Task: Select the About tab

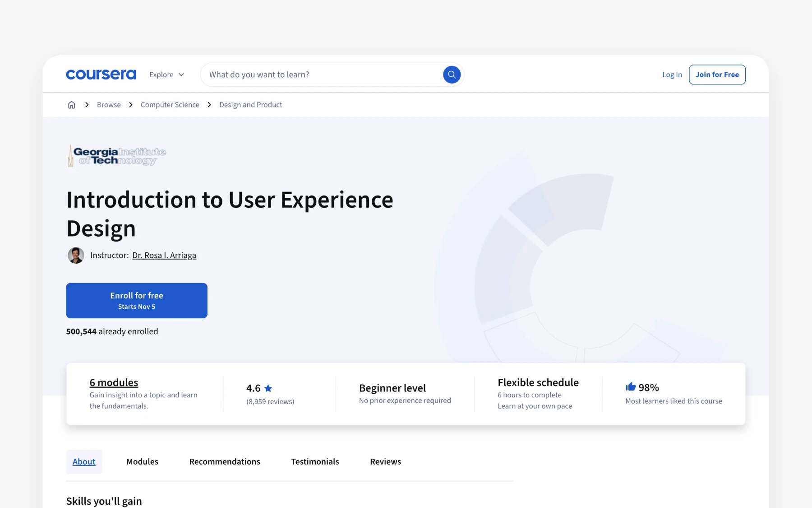Action: coord(84,461)
